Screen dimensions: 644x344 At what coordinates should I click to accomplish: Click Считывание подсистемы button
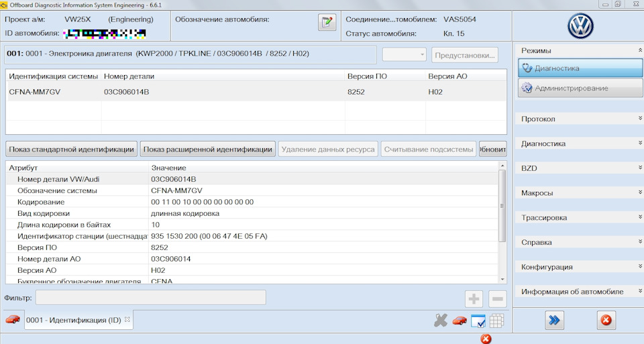tap(429, 150)
